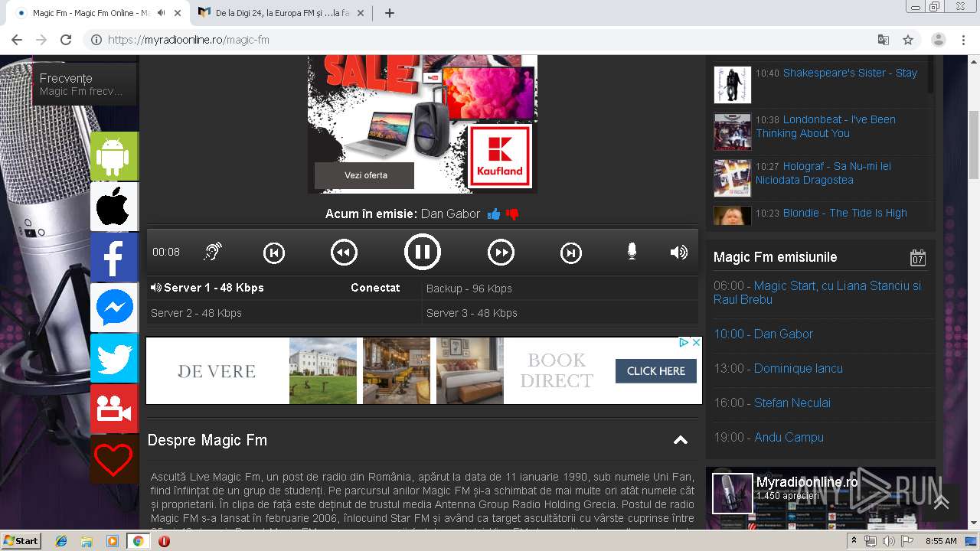The image size is (980, 551).
Task: Open a new browser tab
Action: coord(389,13)
